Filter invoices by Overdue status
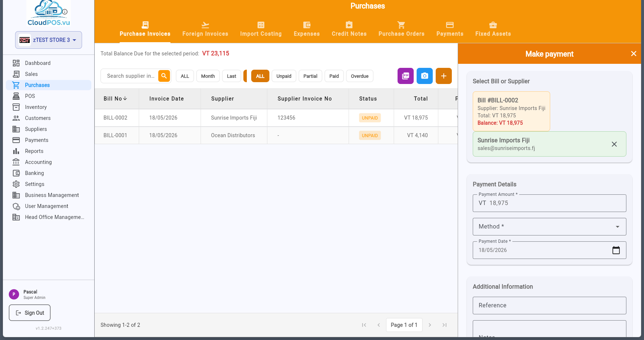 click(360, 76)
